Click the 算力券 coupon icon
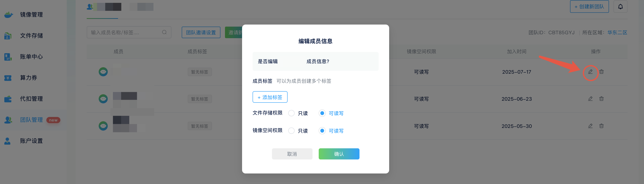 coord(8,78)
